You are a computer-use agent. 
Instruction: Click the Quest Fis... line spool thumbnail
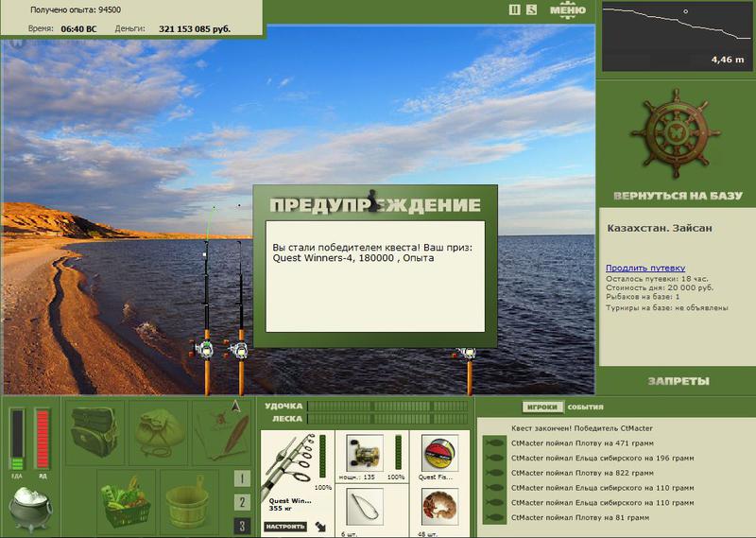point(439,452)
